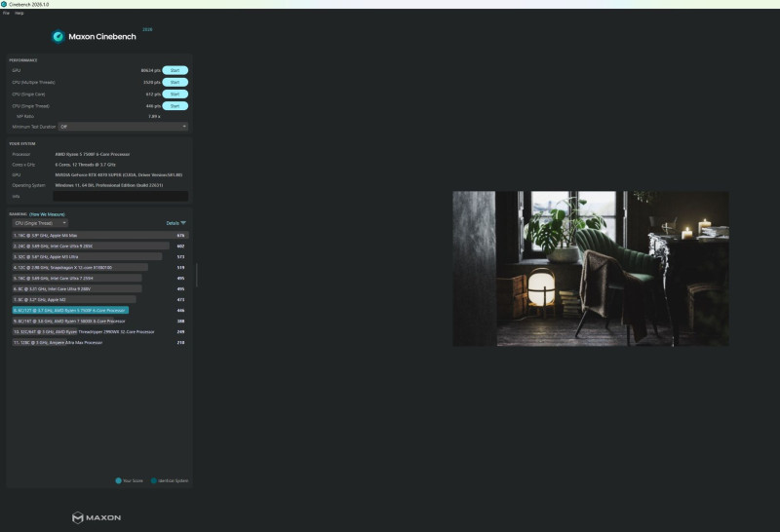The image size is (780, 532).
Task: Click the Identical System legend marker
Action: [154, 480]
